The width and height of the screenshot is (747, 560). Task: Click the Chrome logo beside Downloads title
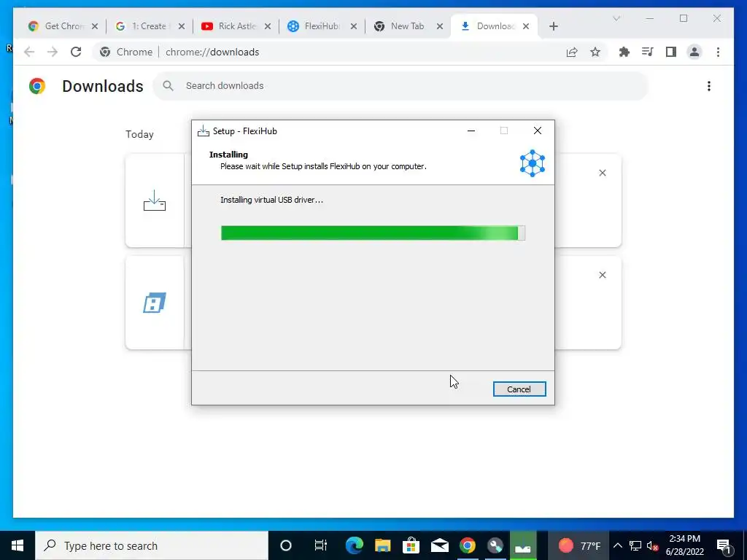[37, 86]
